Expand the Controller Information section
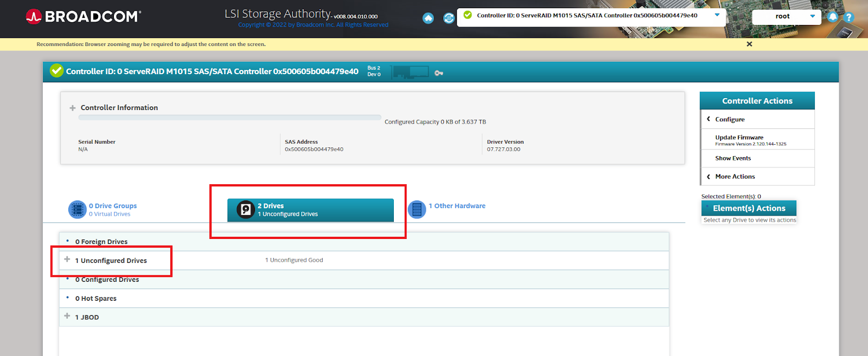Screen dimensions: 868x356 (73, 108)
